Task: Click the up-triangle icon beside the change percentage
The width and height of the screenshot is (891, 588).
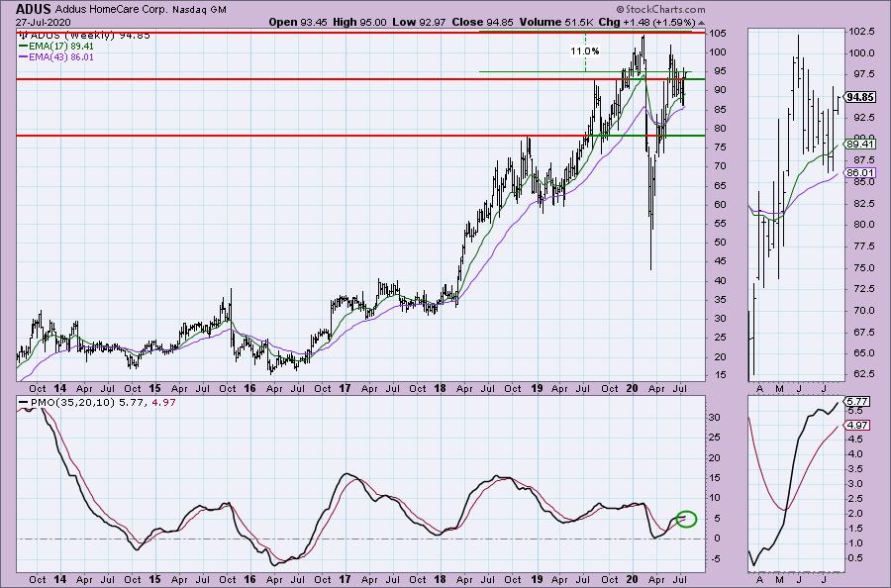Action: 701,24
